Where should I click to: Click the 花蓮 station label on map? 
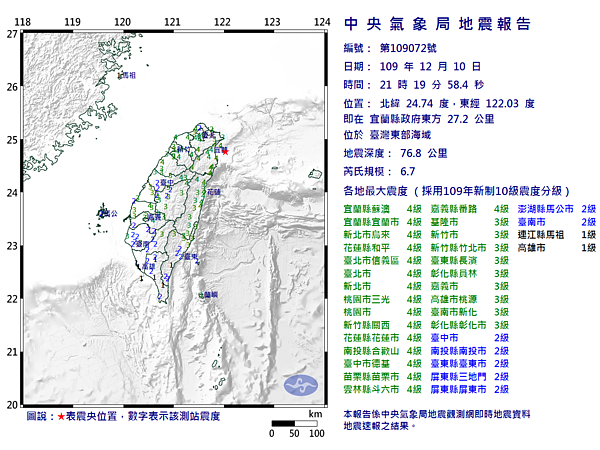coord(211,190)
